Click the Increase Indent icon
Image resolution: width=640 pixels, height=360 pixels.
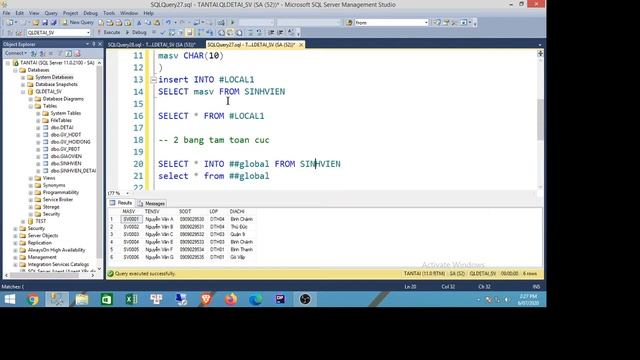coord(280,32)
